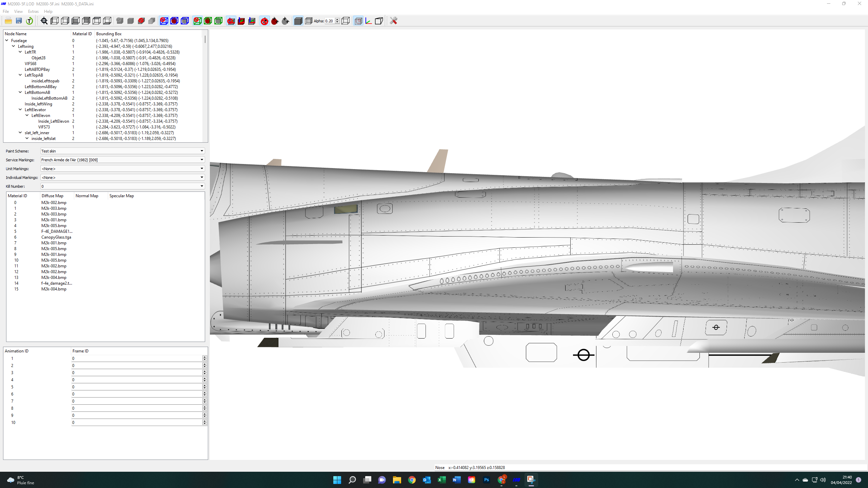Collapse the Leftwing tree node

click(14, 46)
